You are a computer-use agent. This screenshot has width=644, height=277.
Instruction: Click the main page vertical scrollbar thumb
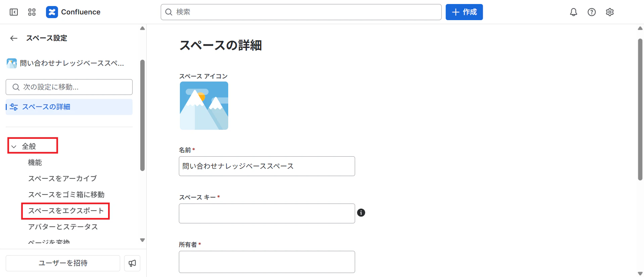tap(640, 109)
